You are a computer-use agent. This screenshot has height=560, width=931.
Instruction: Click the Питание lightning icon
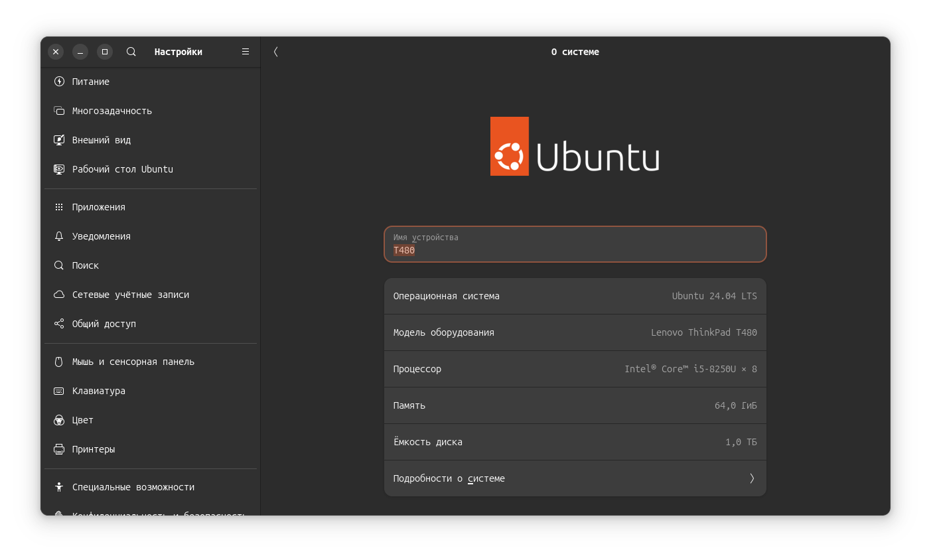[x=59, y=82]
